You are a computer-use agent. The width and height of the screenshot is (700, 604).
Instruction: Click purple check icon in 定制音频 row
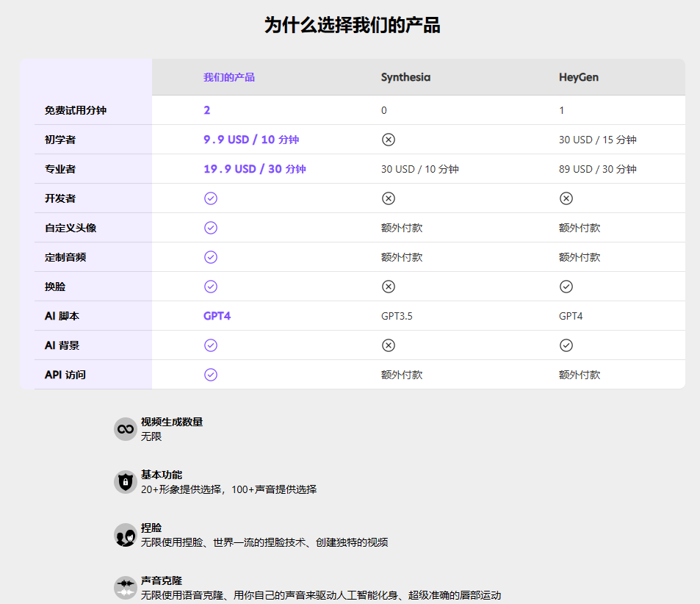(x=211, y=257)
